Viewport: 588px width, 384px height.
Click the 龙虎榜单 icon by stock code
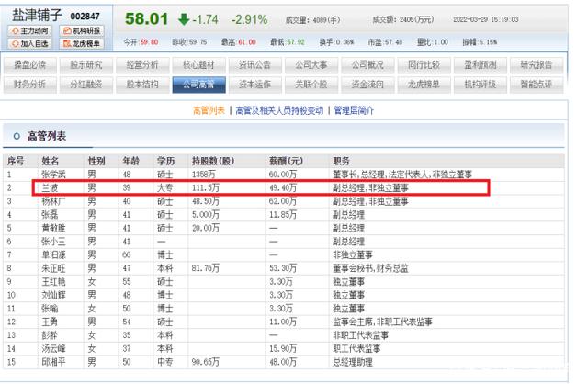click(67, 43)
